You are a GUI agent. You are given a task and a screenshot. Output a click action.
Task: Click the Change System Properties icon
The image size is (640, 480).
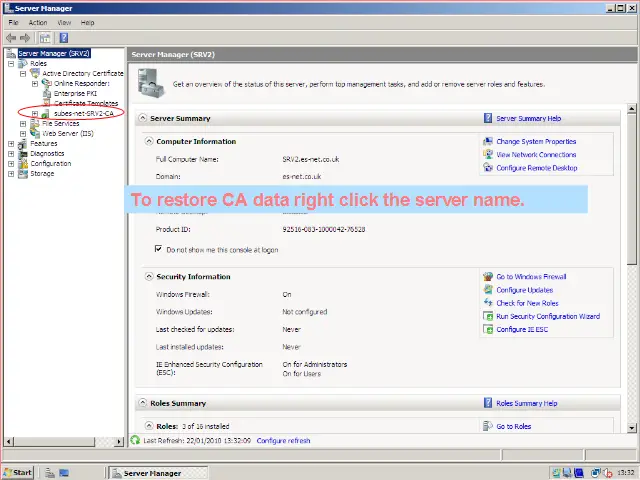pos(488,141)
